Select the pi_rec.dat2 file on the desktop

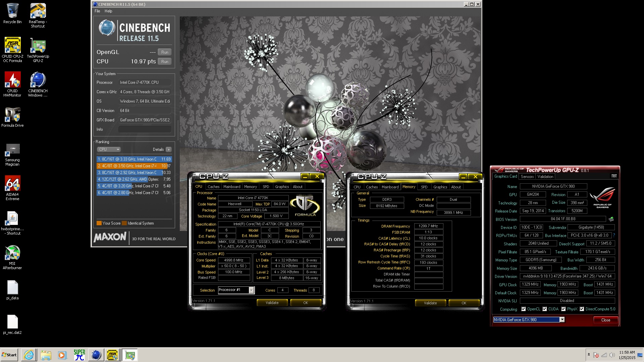(12, 324)
